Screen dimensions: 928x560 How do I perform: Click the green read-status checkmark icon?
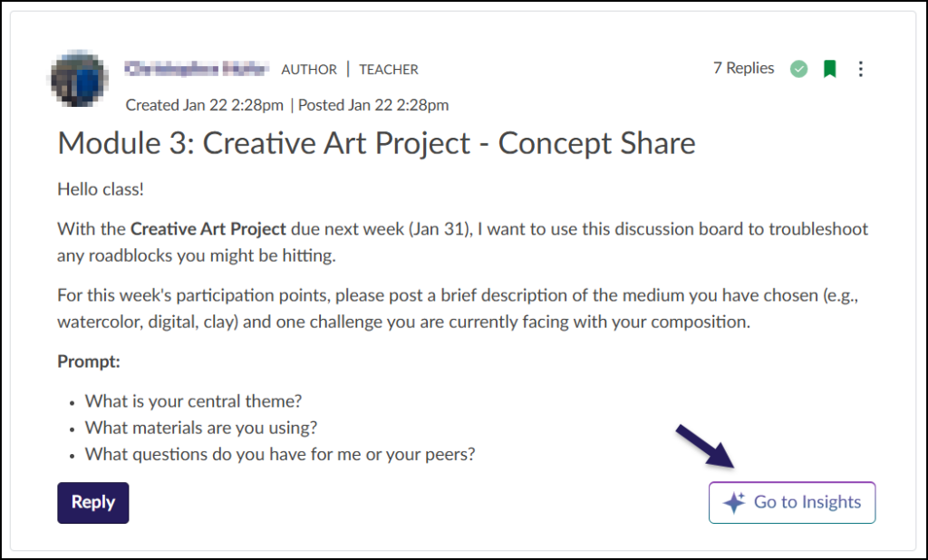[x=798, y=68]
